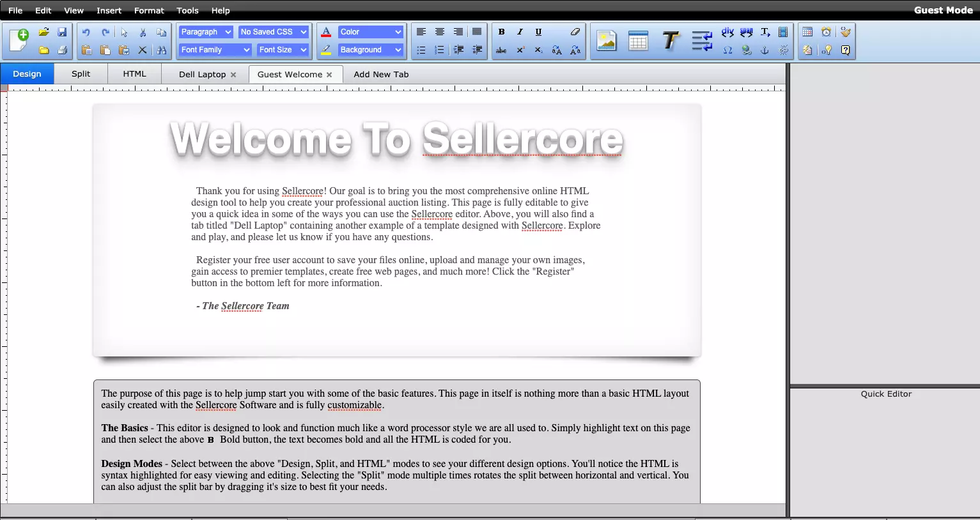The height and width of the screenshot is (520, 980).
Task: Close the Dell Laptop tab
Action: click(233, 75)
